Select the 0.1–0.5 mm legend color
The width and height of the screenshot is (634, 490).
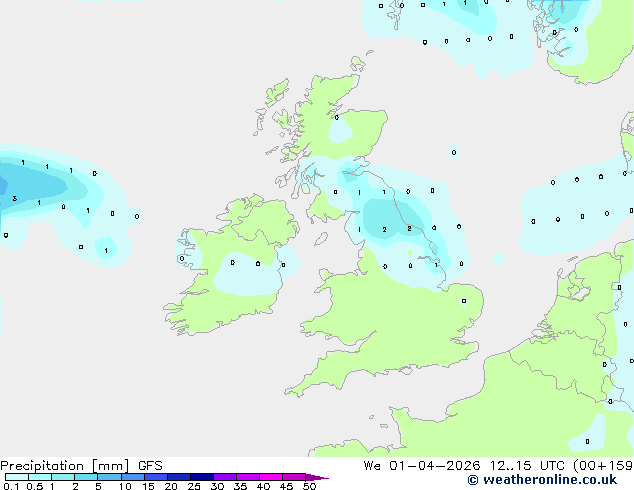pyautogui.click(x=17, y=477)
